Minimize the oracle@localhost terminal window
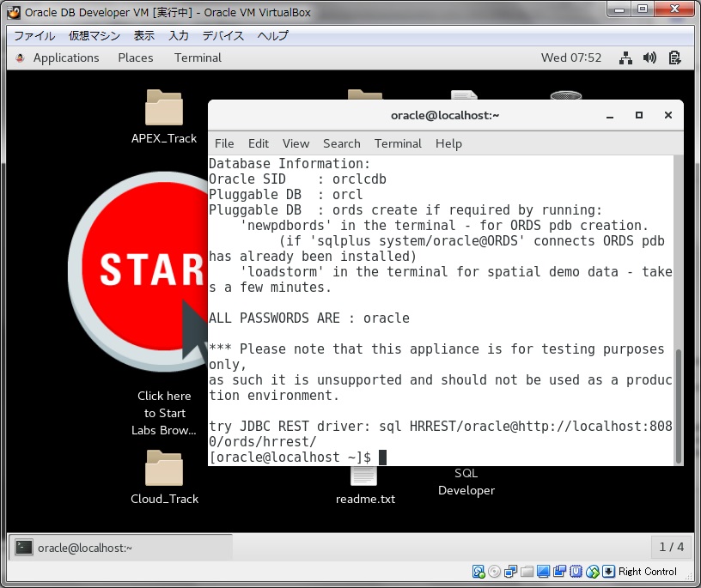This screenshot has height=588, width=701. 610,115
